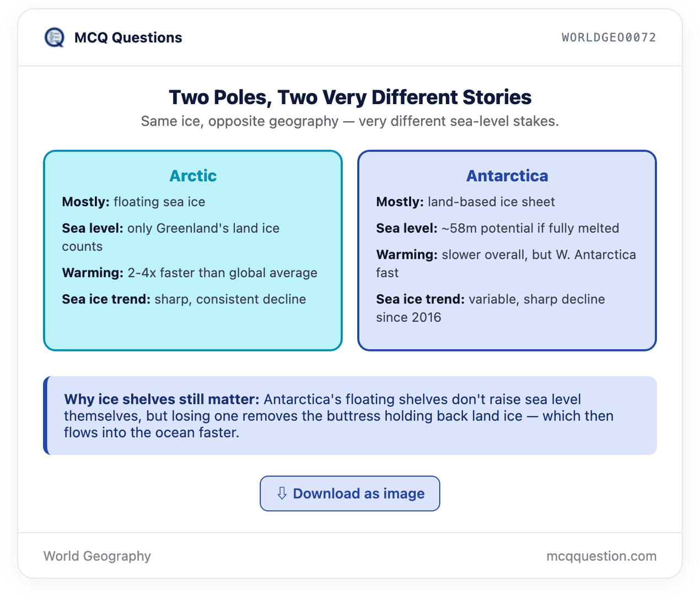This screenshot has width=700, height=600.
Task: Select the WORLDGEO0072 question code
Action: tap(609, 37)
